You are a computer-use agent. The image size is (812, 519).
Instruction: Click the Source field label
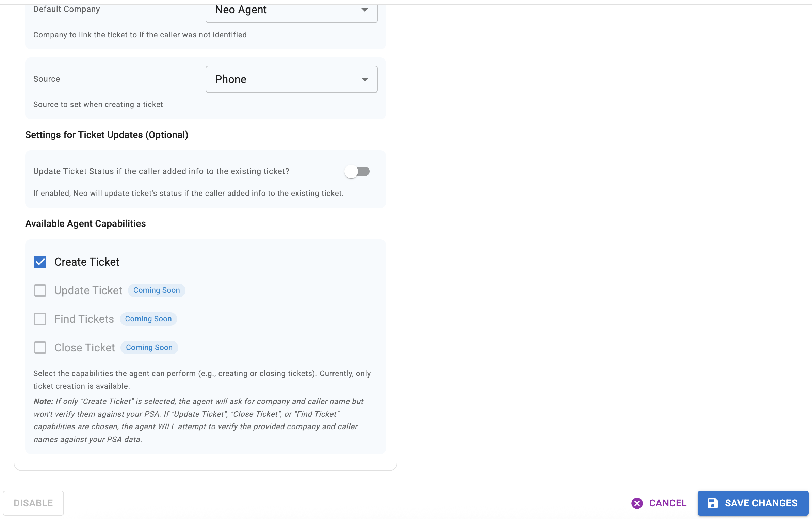coord(47,79)
